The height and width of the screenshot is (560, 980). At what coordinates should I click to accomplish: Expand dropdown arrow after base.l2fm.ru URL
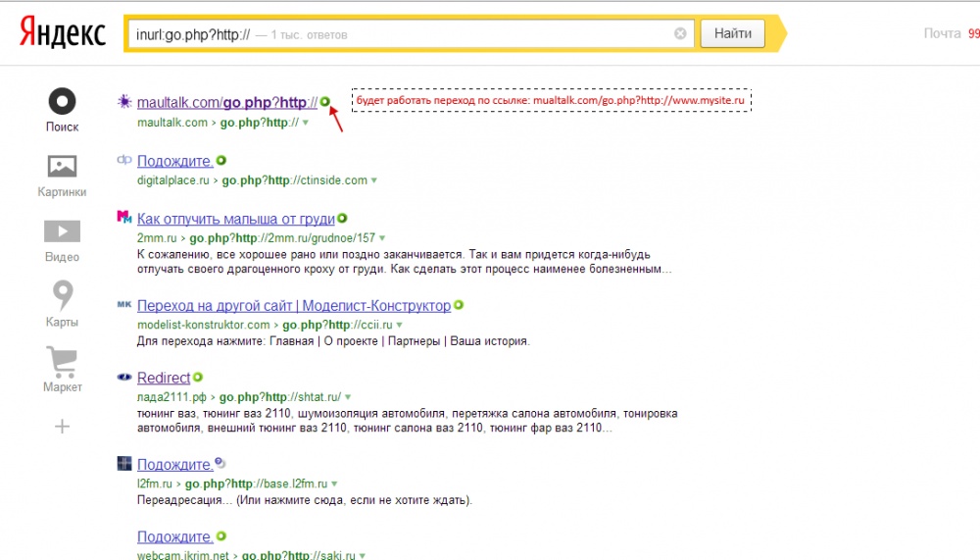point(334,484)
